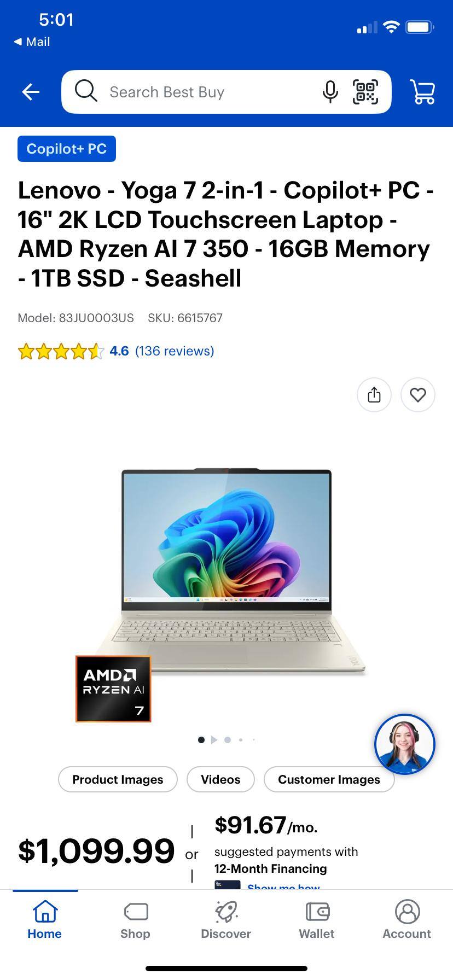
Task: Start voice search with microphone icon
Action: pos(330,92)
